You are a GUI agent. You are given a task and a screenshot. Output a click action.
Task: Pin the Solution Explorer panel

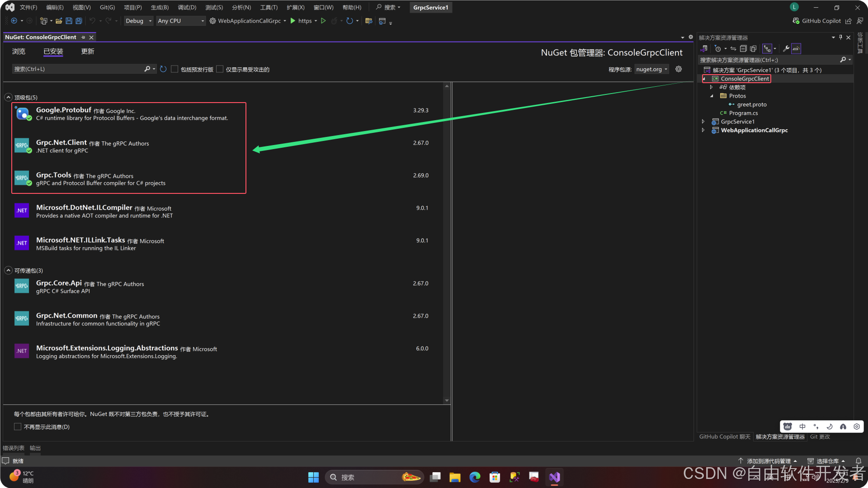(x=841, y=38)
